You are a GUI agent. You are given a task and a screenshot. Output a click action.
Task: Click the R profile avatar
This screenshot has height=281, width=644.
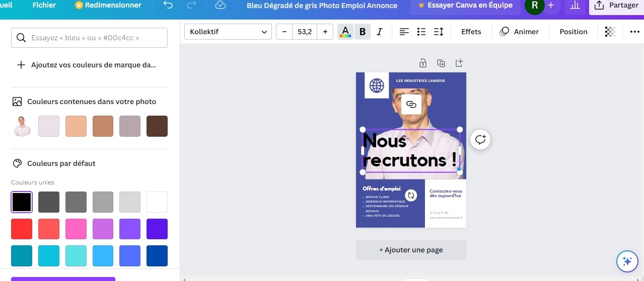click(534, 6)
